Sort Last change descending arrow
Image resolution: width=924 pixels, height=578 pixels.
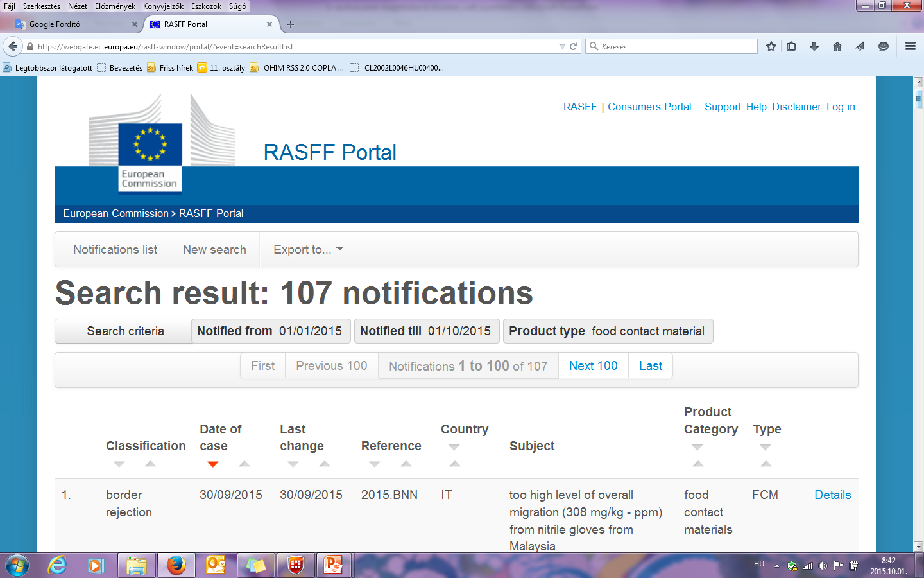click(293, 464)
